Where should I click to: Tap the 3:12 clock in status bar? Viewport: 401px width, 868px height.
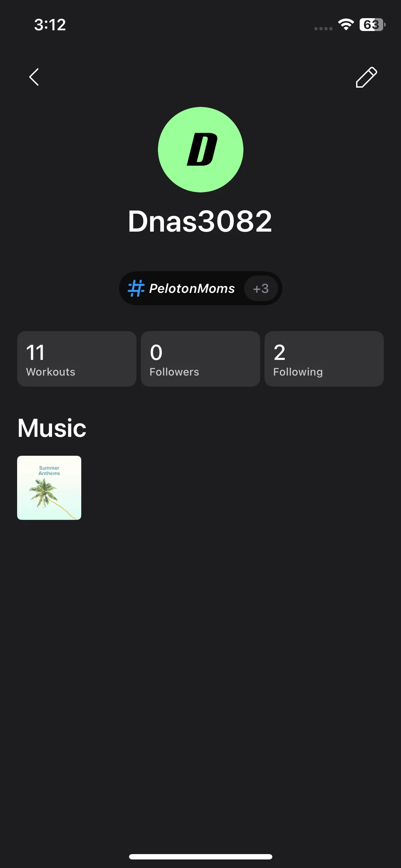(50, 25)
